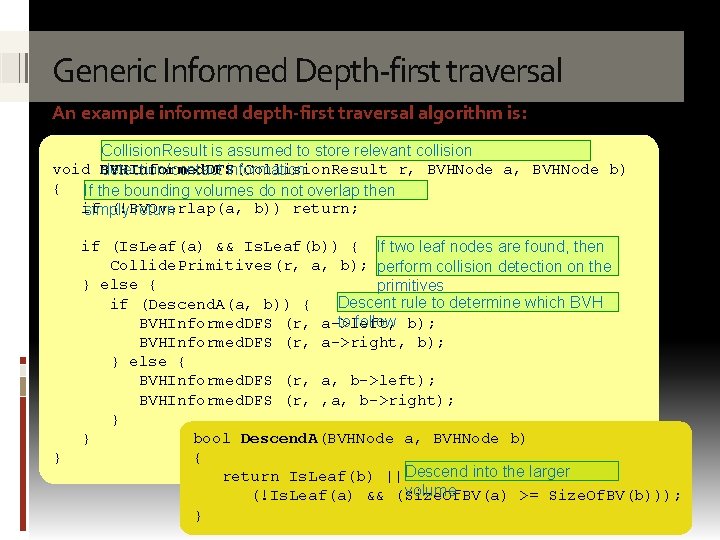The image size is (720, 540).
Task: Select the signature 'bool DescendA(BVHNode a, BVHNode b)'
Action: (359, 439)
